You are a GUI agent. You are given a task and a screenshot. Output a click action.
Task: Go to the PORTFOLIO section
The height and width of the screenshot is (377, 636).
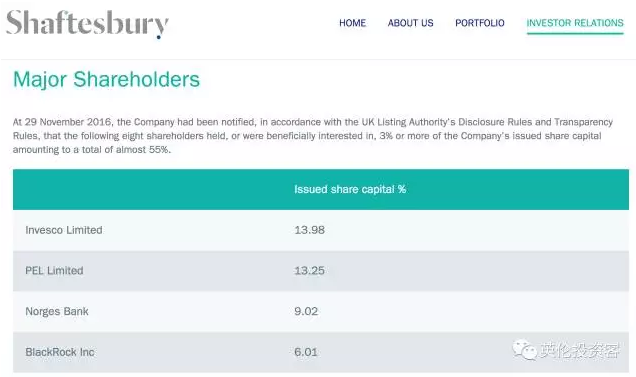[480, 23]
